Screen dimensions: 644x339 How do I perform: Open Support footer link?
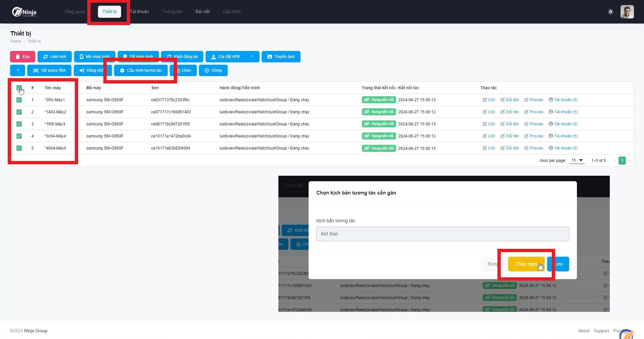[x=601, y=331]
